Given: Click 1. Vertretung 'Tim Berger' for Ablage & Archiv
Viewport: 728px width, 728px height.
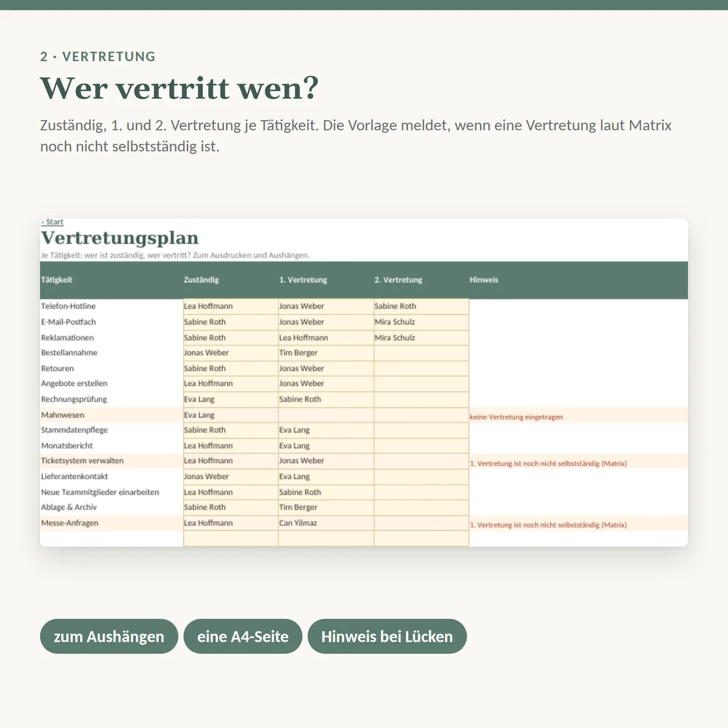Looking at the screenshot, I should pyautogui.click(x=326, y=507).
